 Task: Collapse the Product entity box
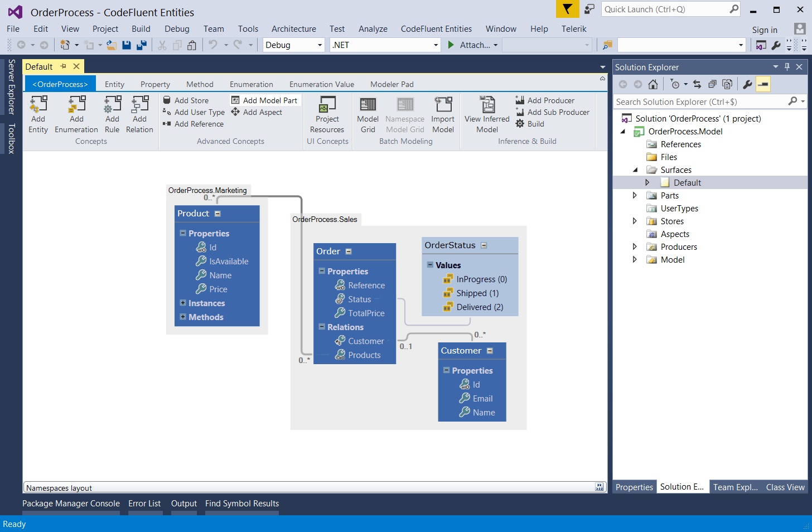(217, 214)
